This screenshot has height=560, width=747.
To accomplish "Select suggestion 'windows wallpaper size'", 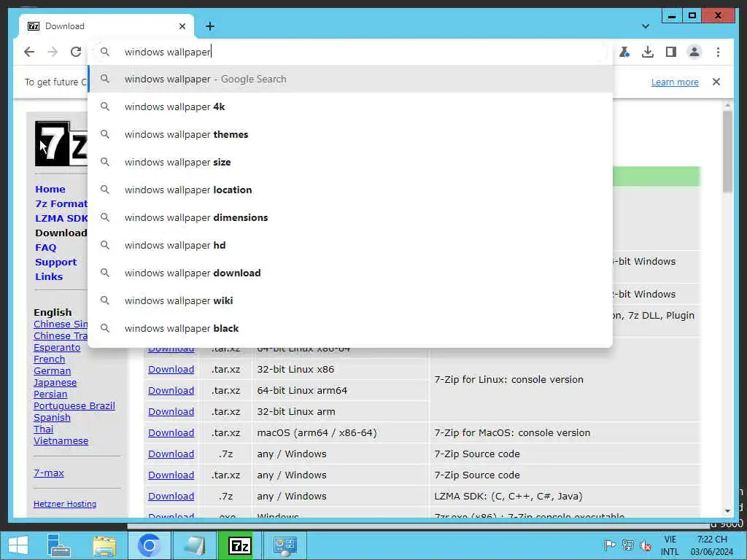I will tap(350, 162).
